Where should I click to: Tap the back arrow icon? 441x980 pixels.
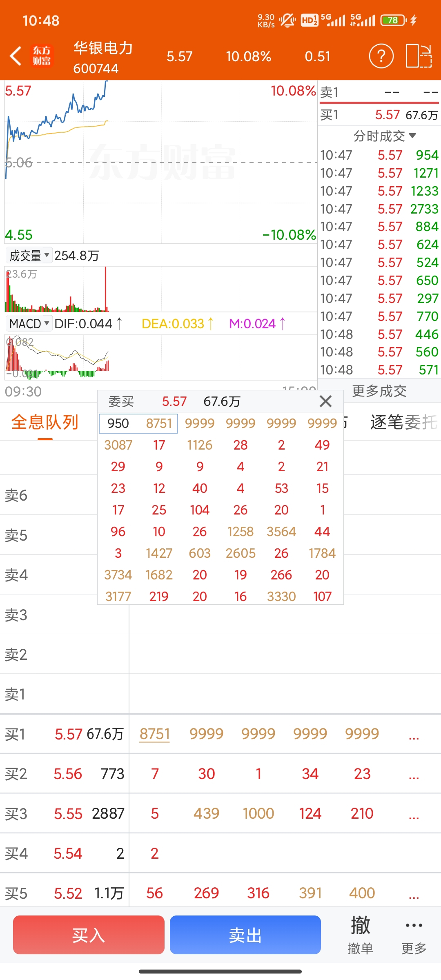point(16,56)
